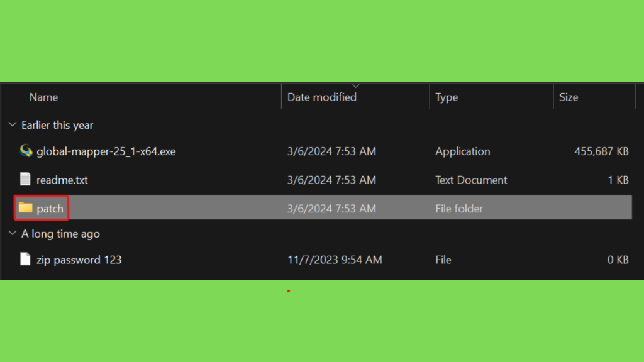Sort files by Name column

pyautogui.click(x=43, y=97)
